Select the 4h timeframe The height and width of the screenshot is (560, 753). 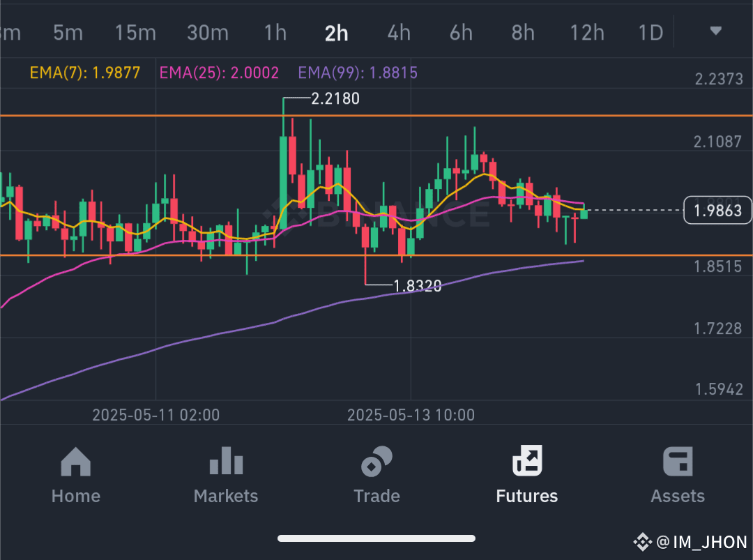(x=399, y=33)
